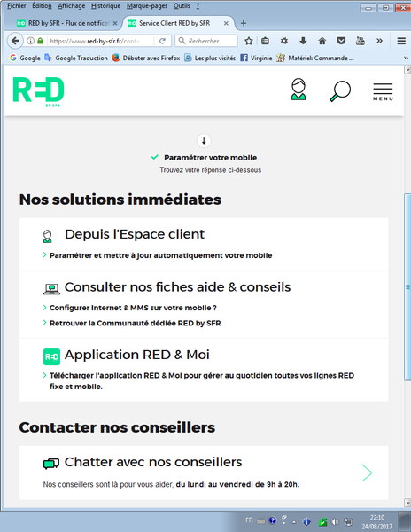Open Paramétrer et mettre à jour automatiquement link
The height and width of the screenshot is (532, 411).
point(160,255)
